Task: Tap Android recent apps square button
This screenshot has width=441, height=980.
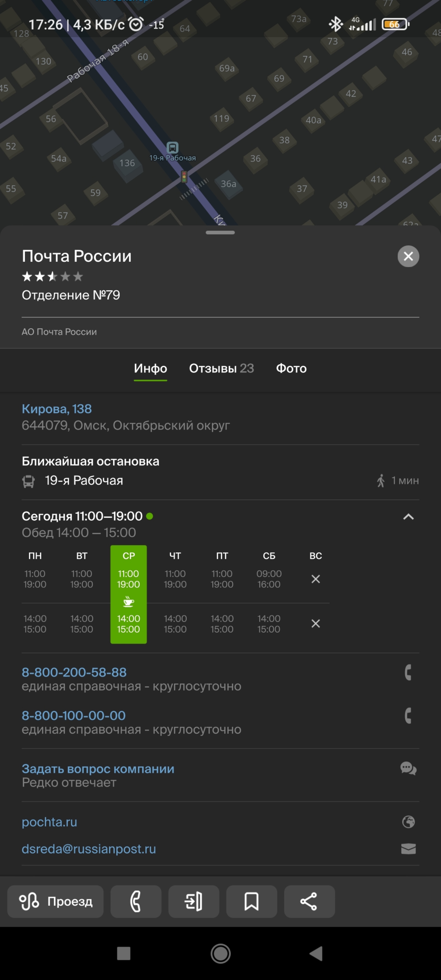Action: (124, 953)
